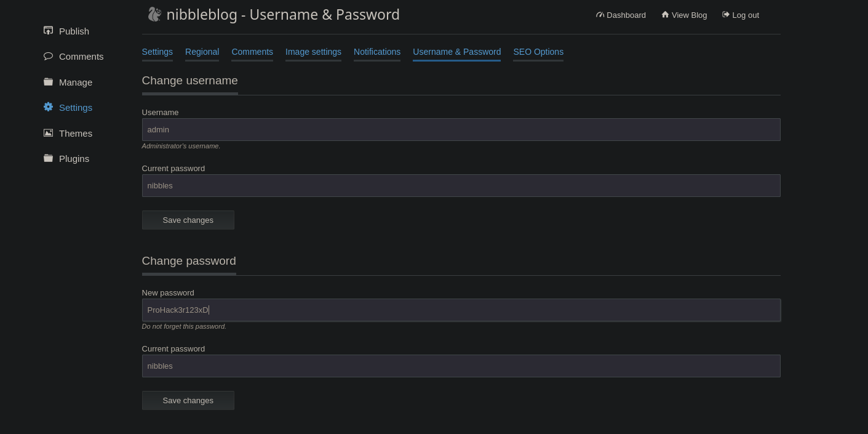The width and height of the screenshot is (868, 434).
Task: Save changes in the Change password section
Action: tap(188, 400)
